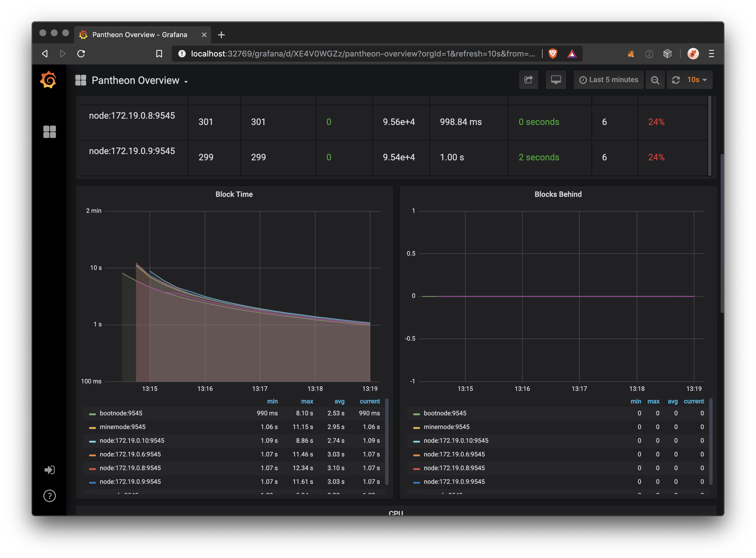Zoom out the time range
Image resolution: width=756 pixels, height=558 pixels.
655,80
